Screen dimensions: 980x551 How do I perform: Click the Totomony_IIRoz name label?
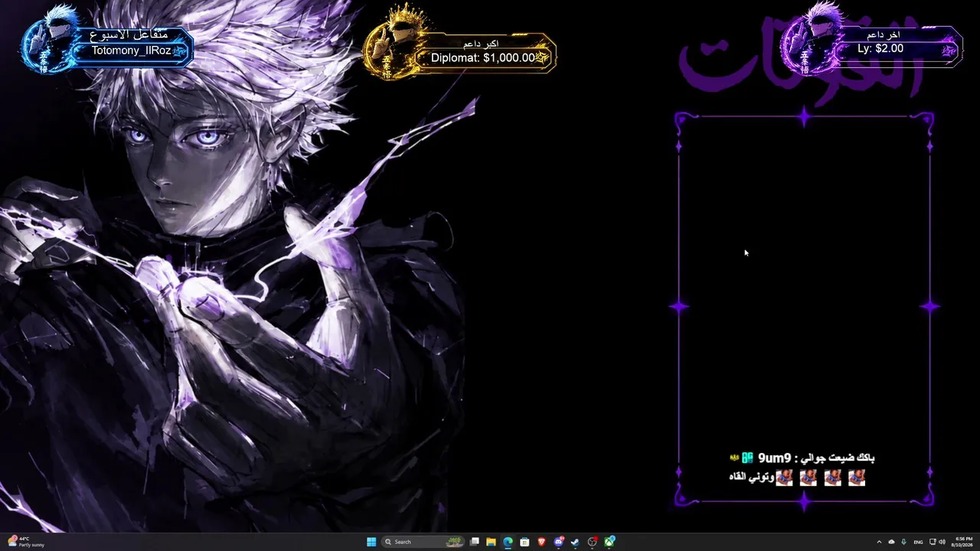coord(132,51)
